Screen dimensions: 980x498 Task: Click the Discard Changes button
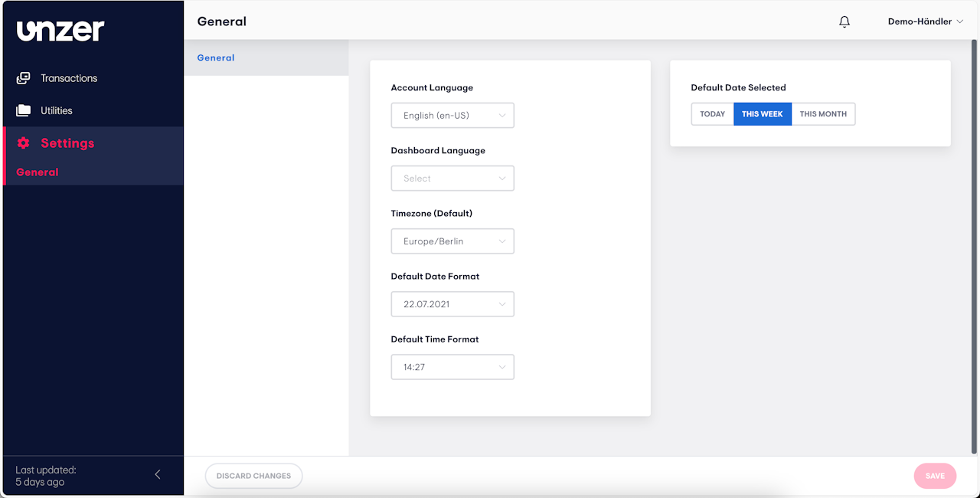tap(253, 476)
